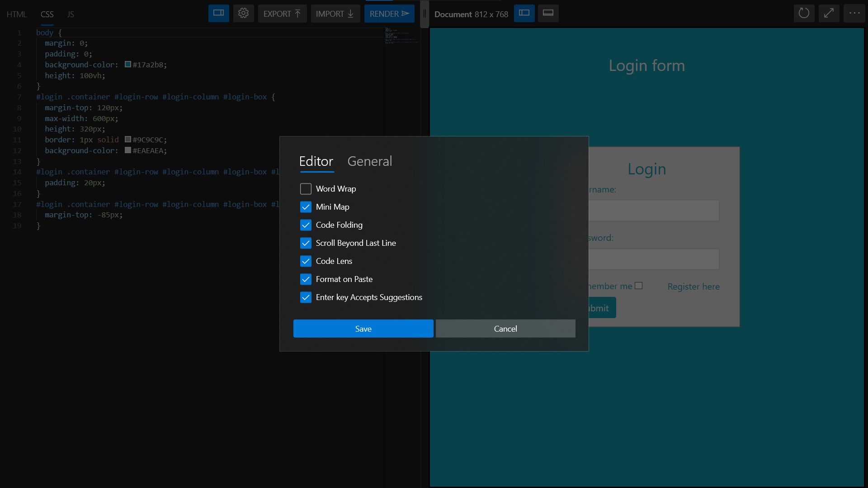This screenshot has width=868, height=488.
Task: Disable the Mini Map checkbox
Action: 306,207
